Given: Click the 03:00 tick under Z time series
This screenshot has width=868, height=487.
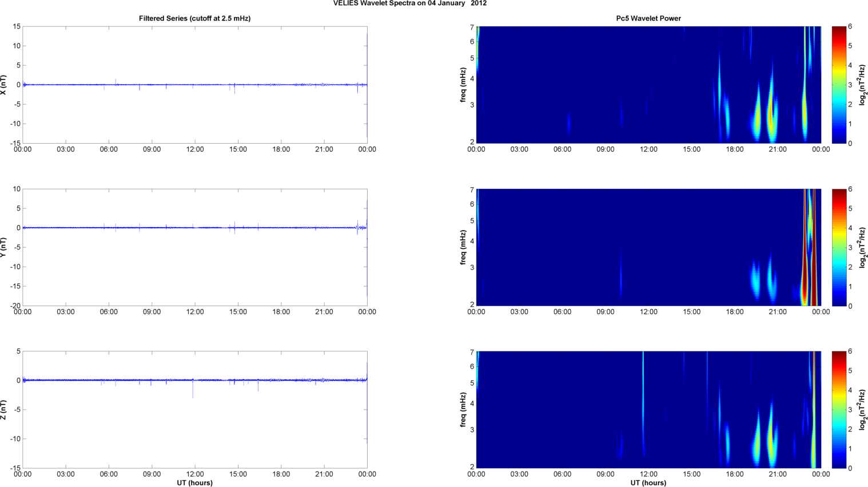Looking at the screenshot, I should (x=66, y=474).
